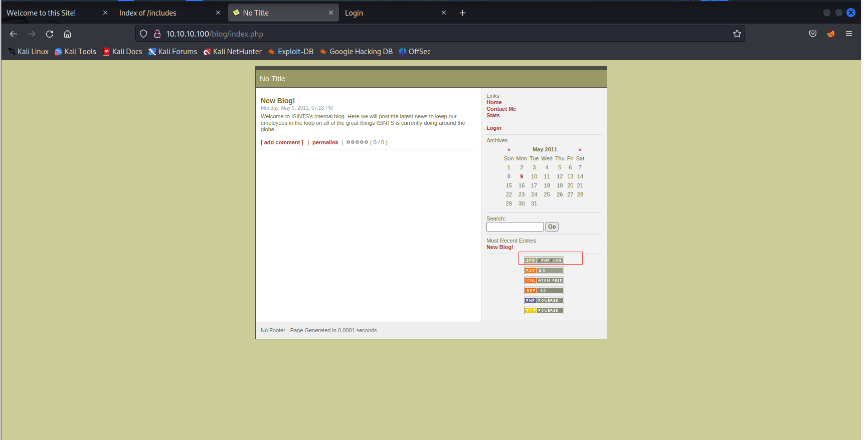Close the 'Welcome to this Site!' tab
868x440 pixels.
point(105,13)
